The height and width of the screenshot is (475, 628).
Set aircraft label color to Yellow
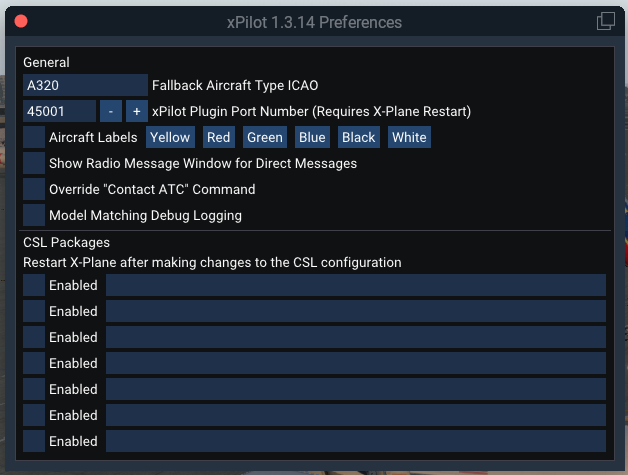[x=170, y=137]
